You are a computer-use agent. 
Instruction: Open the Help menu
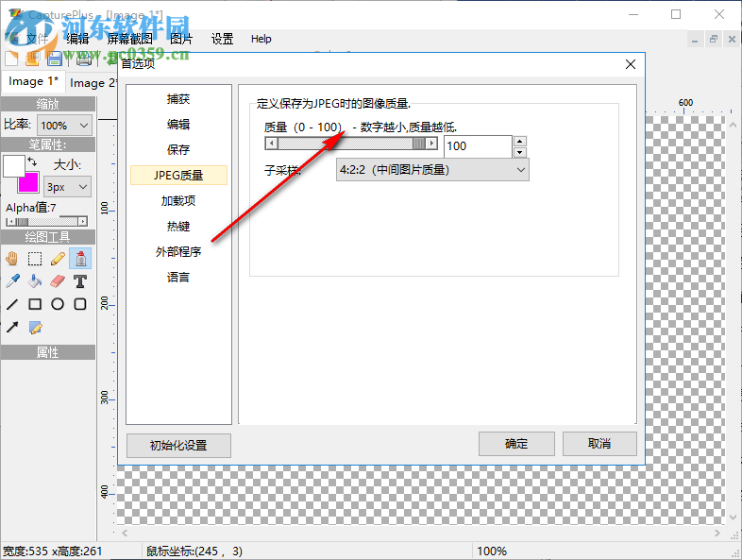point(261,39)
